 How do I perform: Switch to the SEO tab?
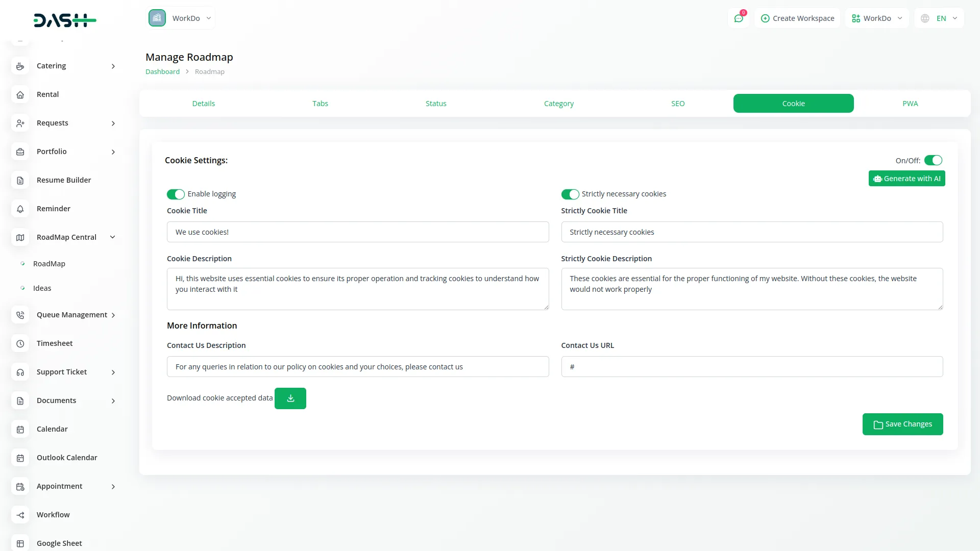pos(677,104)
